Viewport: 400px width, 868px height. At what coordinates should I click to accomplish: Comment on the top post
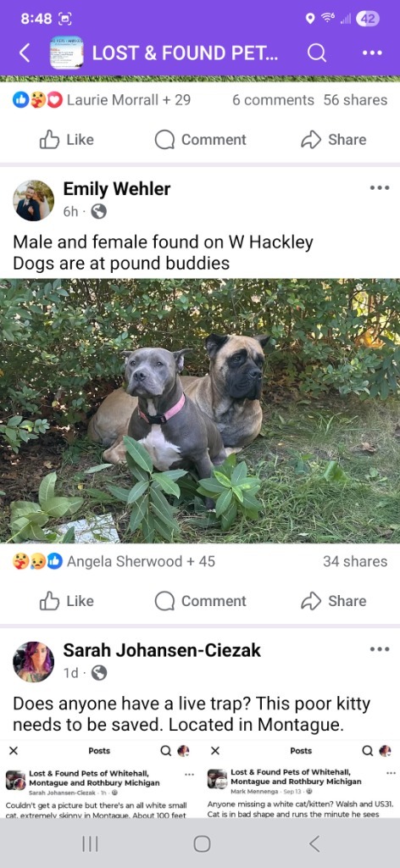[x=200, y=140]
